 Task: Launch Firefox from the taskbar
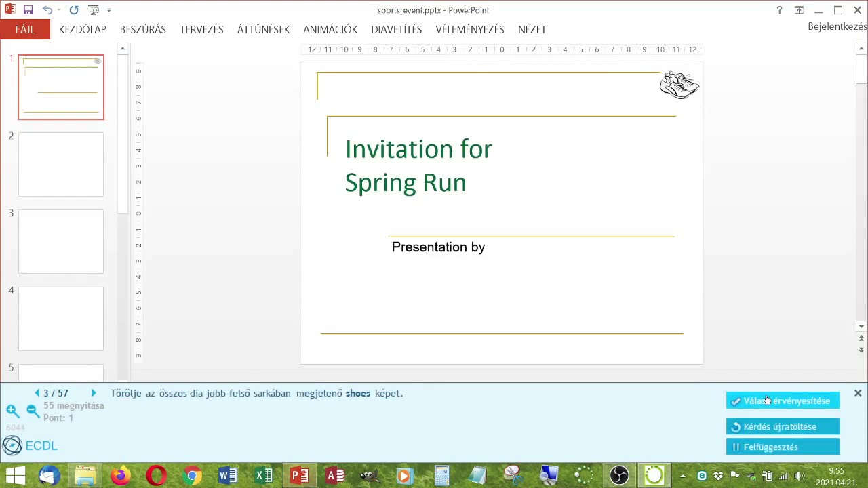[121, 475]
